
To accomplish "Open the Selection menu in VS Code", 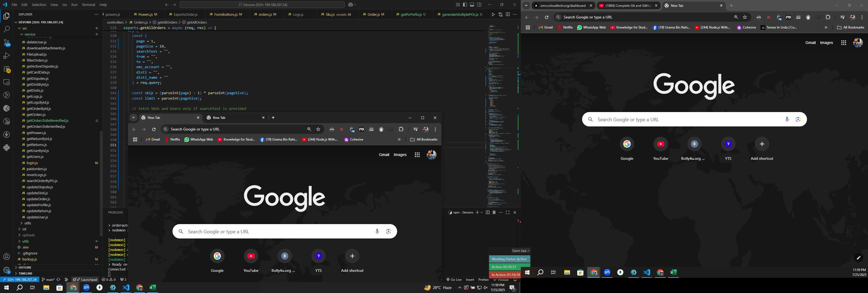I will (39, 5).
